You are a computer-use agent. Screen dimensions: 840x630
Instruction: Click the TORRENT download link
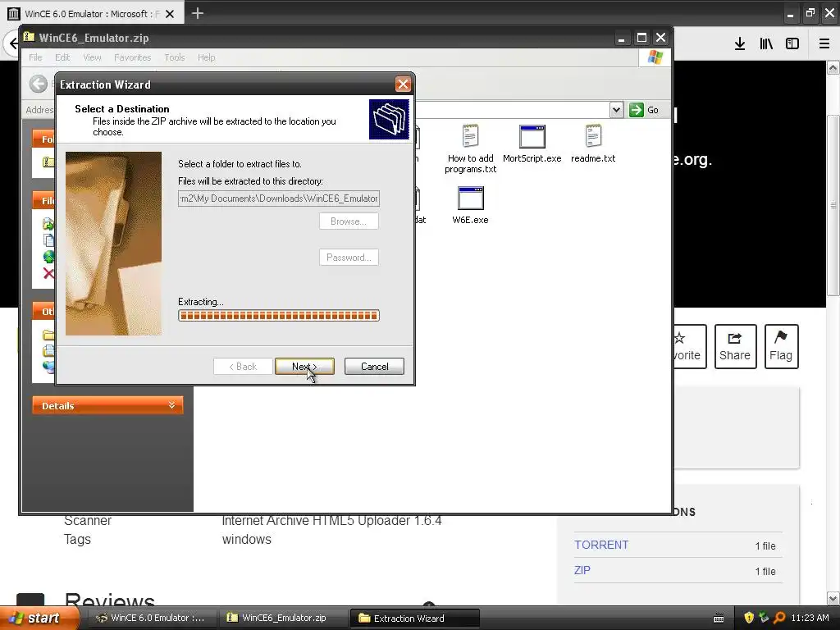pos(601,545)
